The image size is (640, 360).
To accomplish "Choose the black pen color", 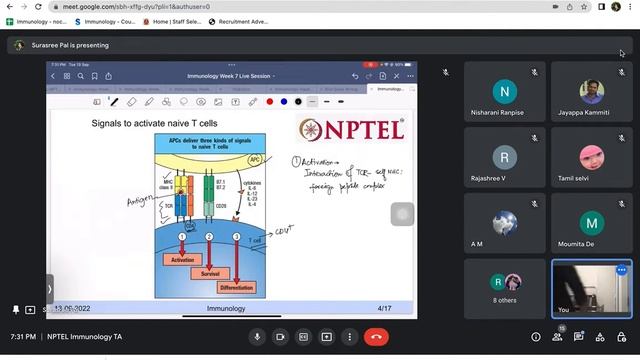I will (298, 102).
